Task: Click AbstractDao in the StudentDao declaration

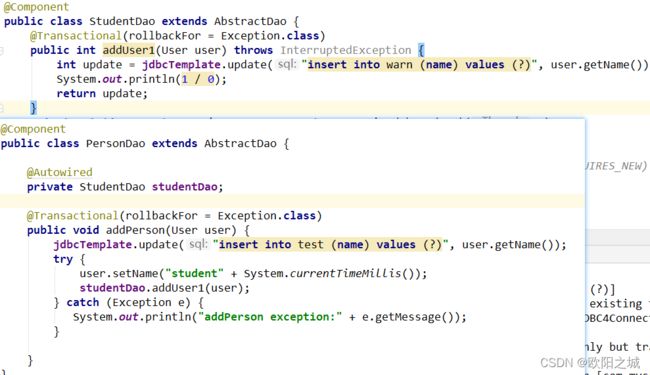Action: (x=250, y=21)
